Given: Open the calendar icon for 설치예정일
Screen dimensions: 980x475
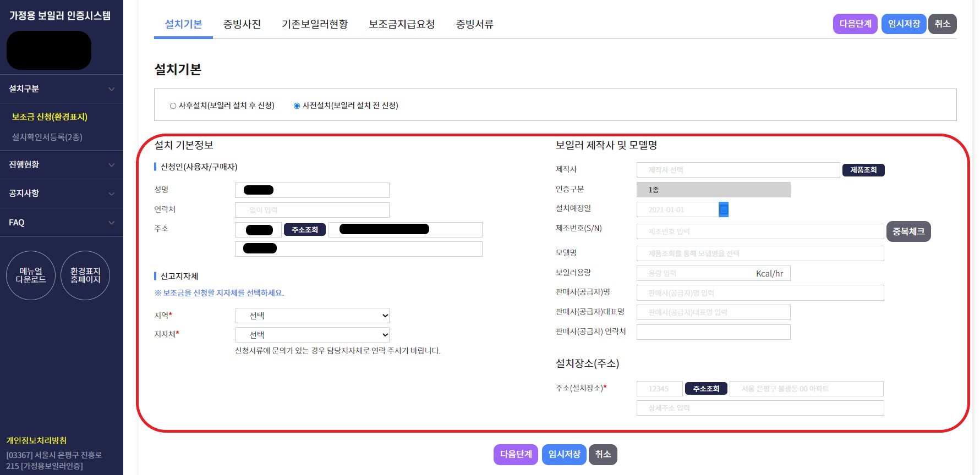Looking at the screenshot, I should [x=724, y=209].
